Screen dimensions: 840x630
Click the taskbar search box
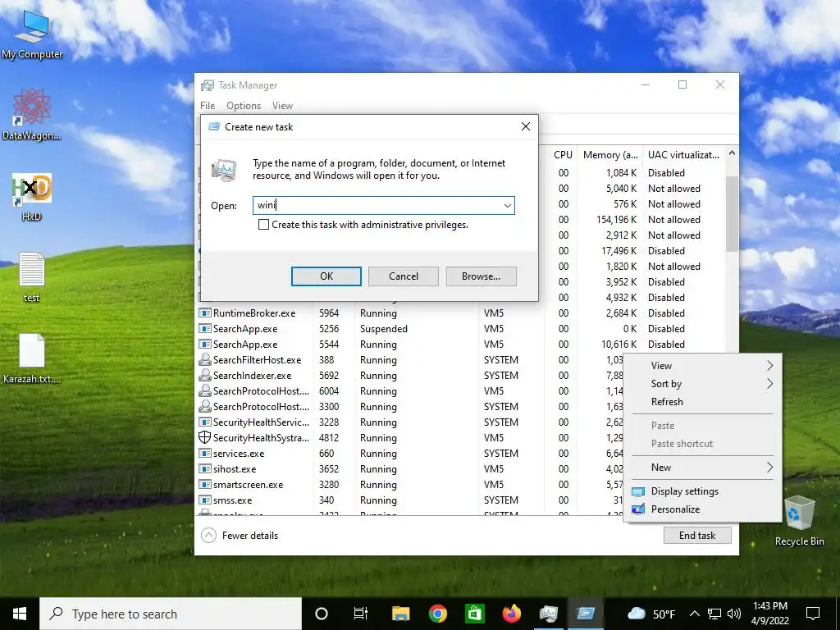click(x=171, y=614)
